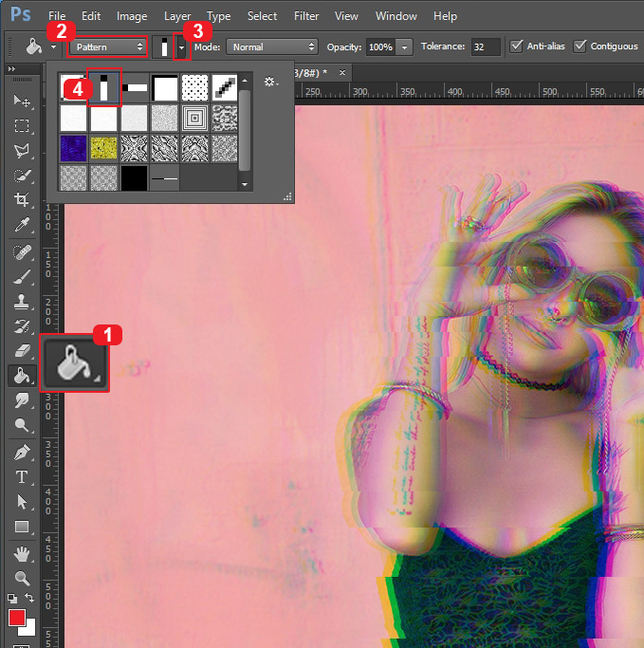Choose the vertical bar pattern thumbnail

tap(103, 87)
